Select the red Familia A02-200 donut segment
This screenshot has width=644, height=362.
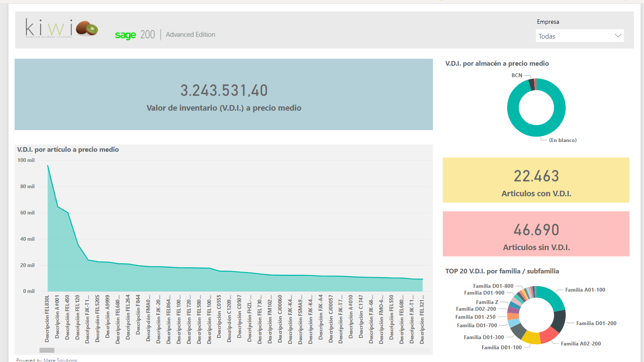click(x=549, y=335)
